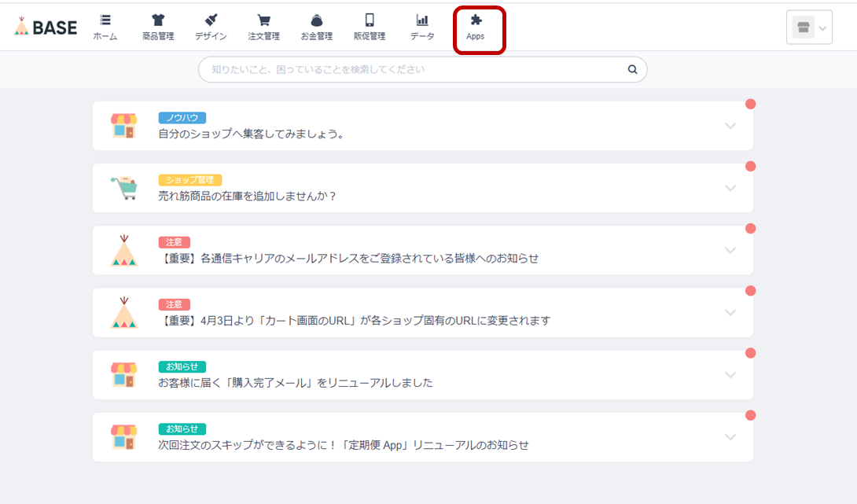
Task: Open 自分のショップへ集客してみましょう。 headline
Action: click(x=252, y=134)
